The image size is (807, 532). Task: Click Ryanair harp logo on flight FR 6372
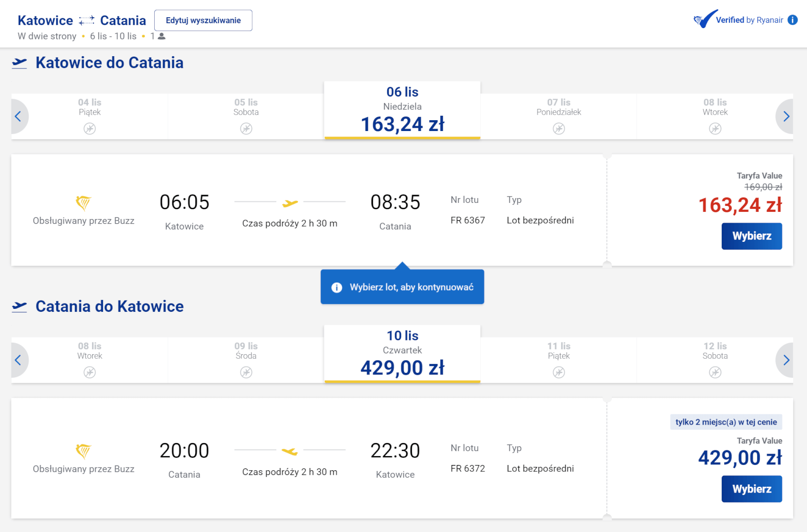pos(83,451)
